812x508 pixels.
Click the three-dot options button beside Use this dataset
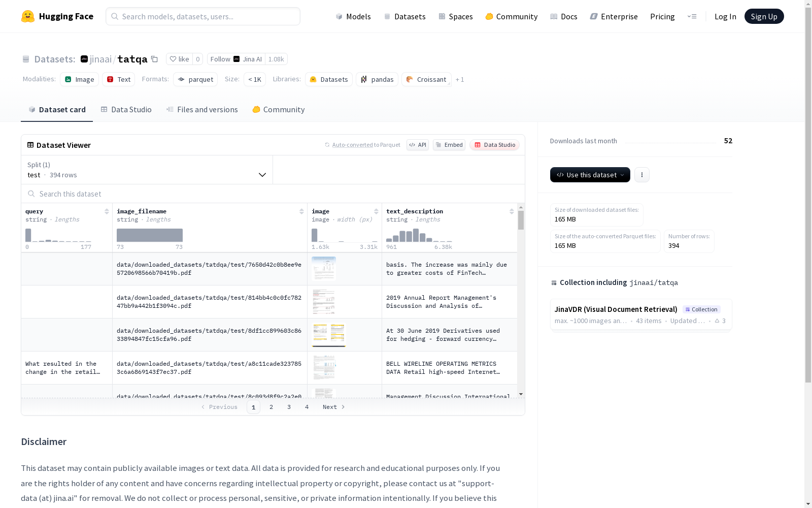(x=642, y=175)
